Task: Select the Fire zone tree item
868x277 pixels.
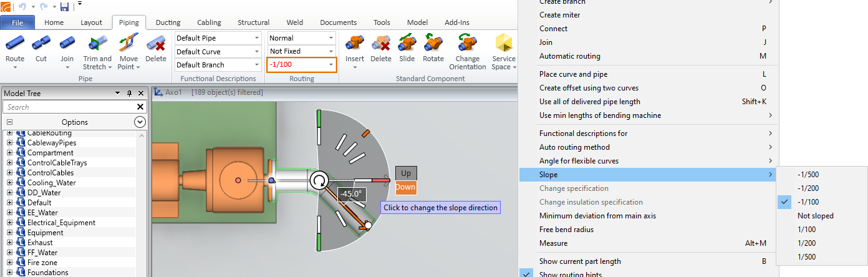Action: tap(42, 263)
